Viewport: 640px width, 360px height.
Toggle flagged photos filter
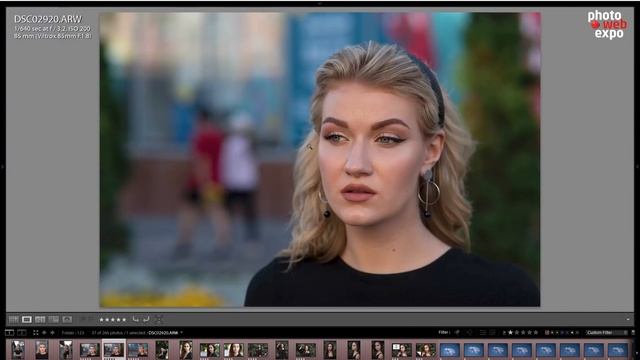(x=457, y=333)
